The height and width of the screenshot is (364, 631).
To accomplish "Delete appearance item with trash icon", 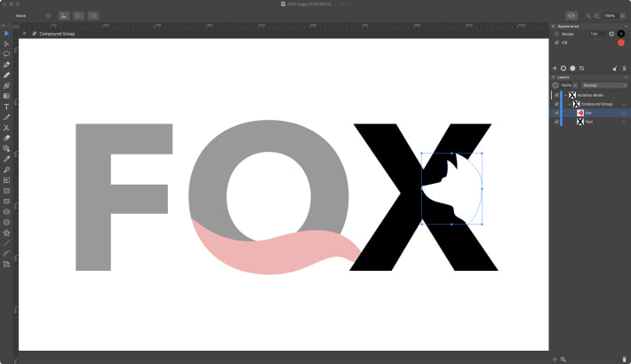I will [x=624, y=68].
